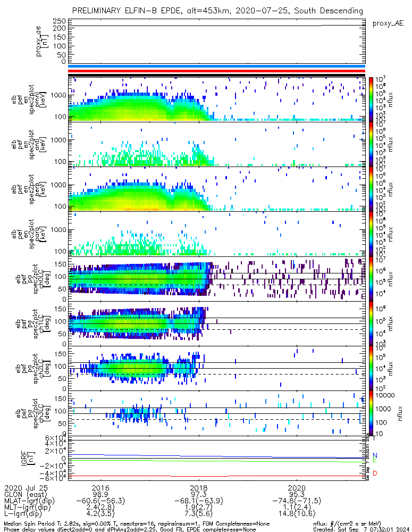Click the blue N legend letter in IGRF panel
The height and width of the screenshot is (532, 412).
coord(375,455)
